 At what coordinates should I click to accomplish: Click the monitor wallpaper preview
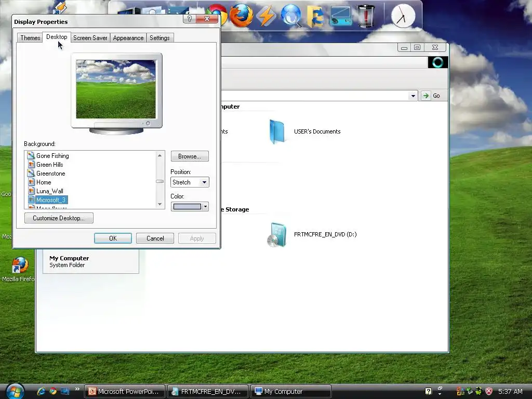(116, 89)
